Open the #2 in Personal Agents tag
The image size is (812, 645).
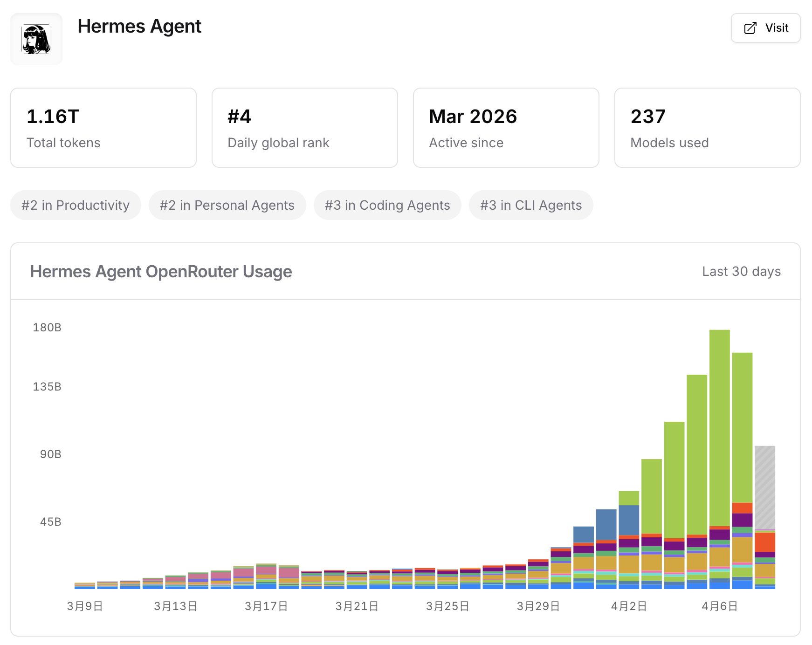pyautogui.click(x=227, y=205)
